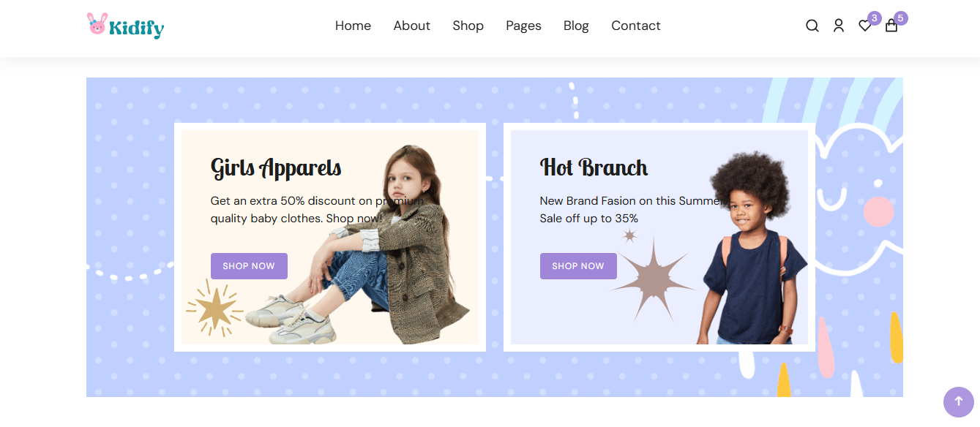Expand the Pages menu

(523, 26)
